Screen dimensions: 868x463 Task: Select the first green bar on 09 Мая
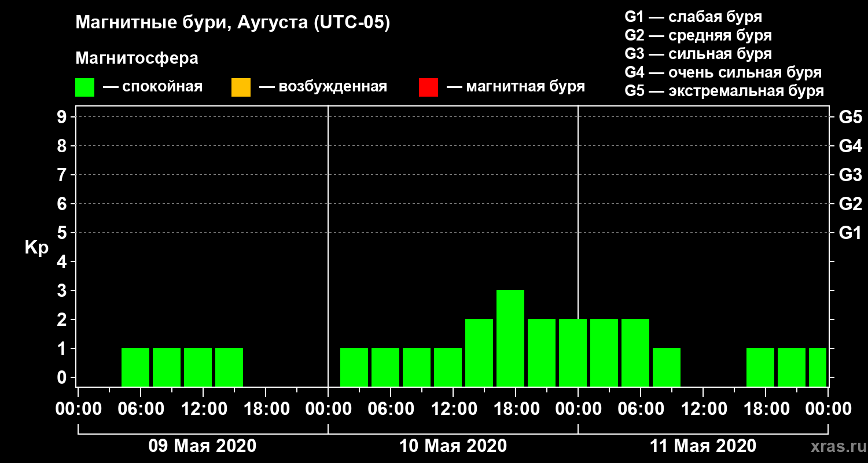135,367
